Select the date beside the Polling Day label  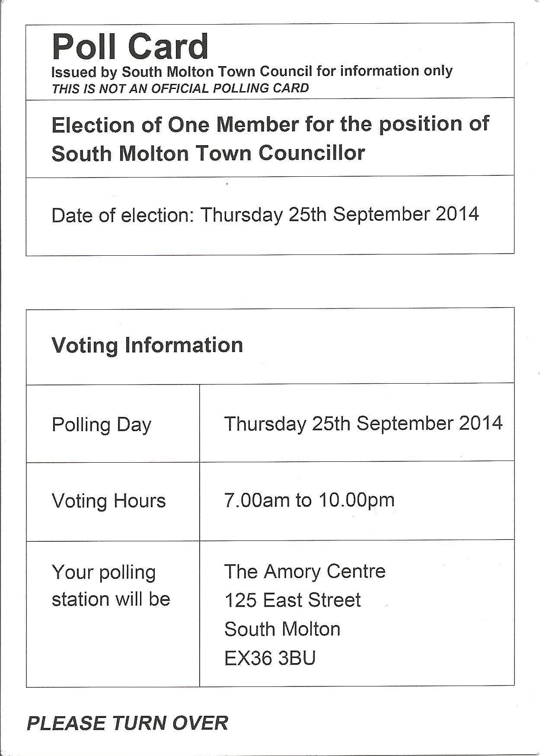click(363, 423)
